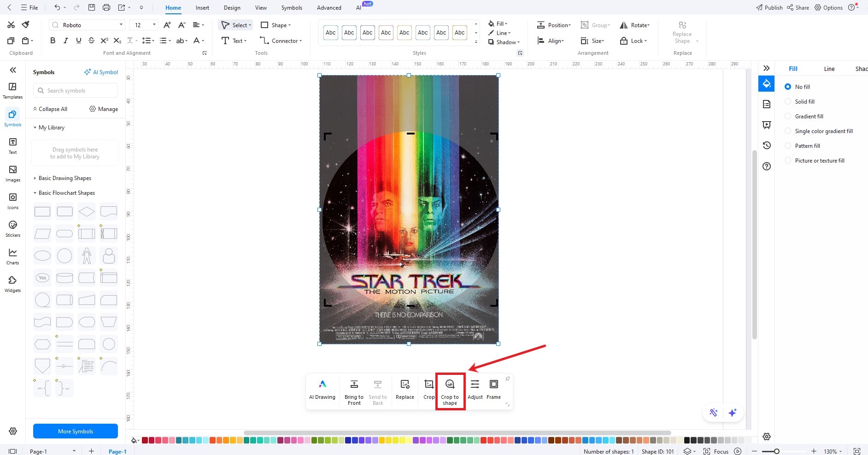
Task: Open the Text panel in left sidebar
Action: (12, 146)
